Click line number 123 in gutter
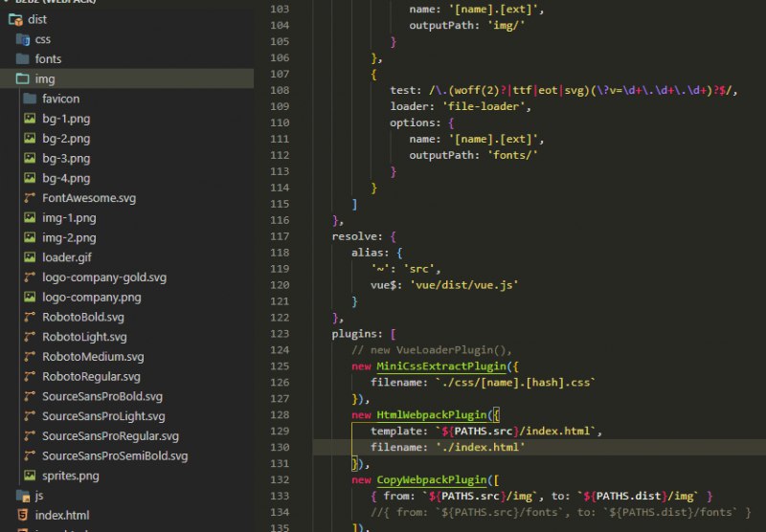 tap(280, 334)
